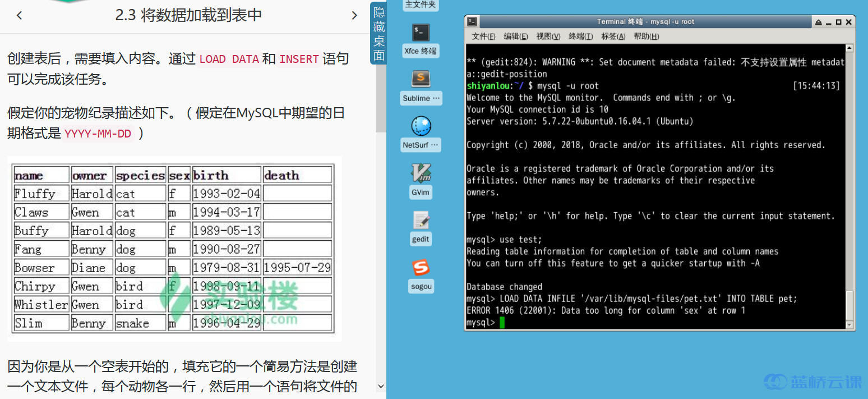
Task: Click the Copyright line in terminal
Action: click(646, 145)
